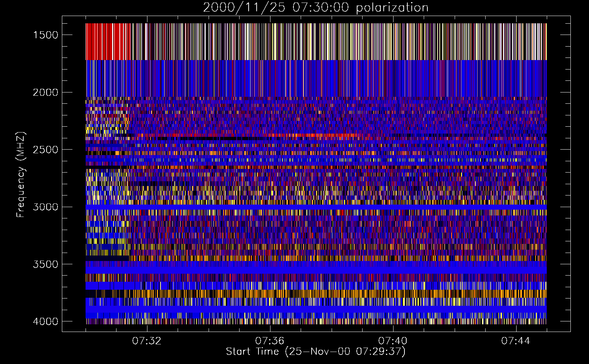The width and height of the screenshot is (589, 364).
Task: Click the plot title "2000/11/25 07:30:00 polarization"
Action: [316, 8]
